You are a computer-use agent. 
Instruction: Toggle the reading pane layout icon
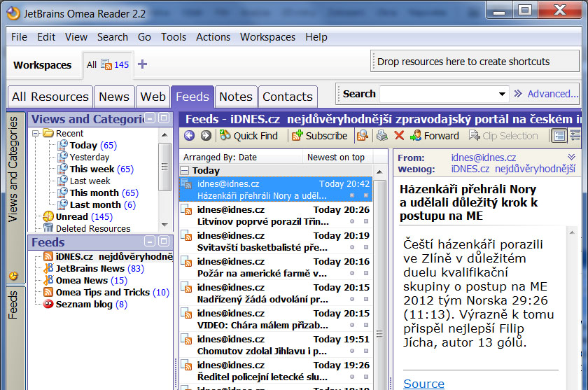click(559, 135)
